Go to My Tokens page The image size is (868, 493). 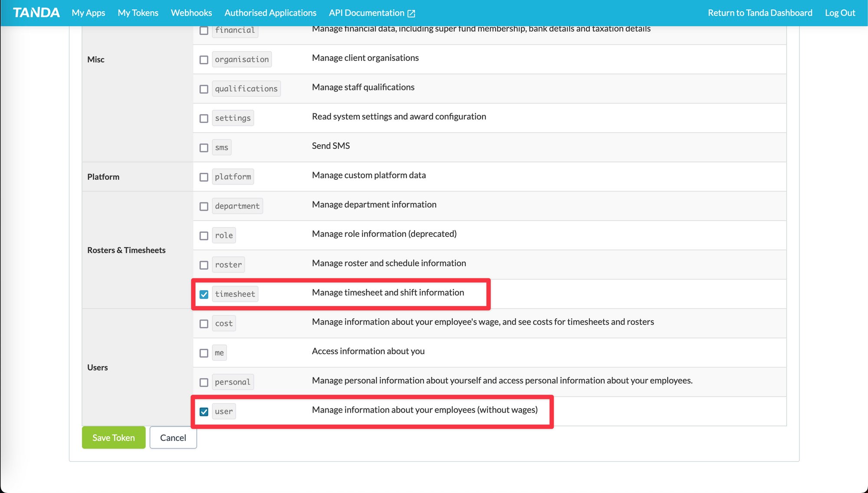(x=138, y=13)
